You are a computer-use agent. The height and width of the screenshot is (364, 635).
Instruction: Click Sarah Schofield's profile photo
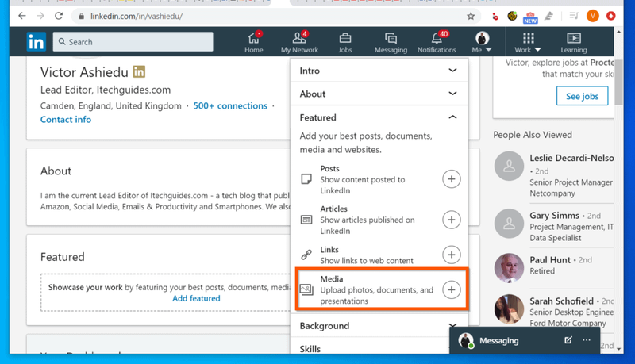509,309
